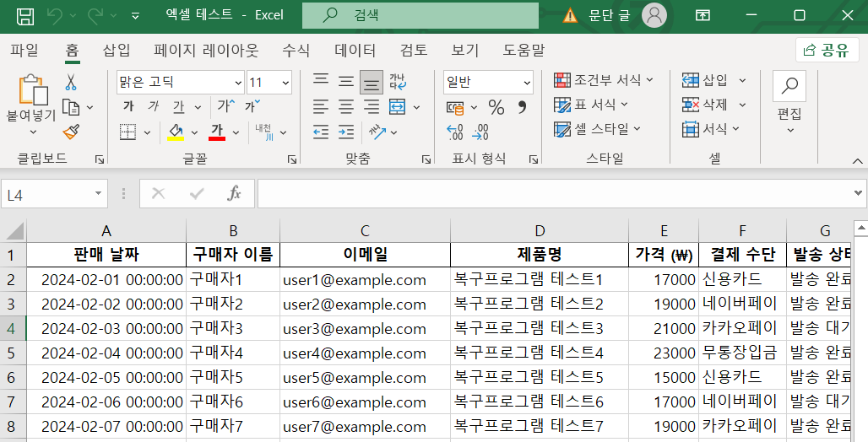Switch to the 수식 tab
Viewport: 868px width, 442px height.
coord(296,51)
